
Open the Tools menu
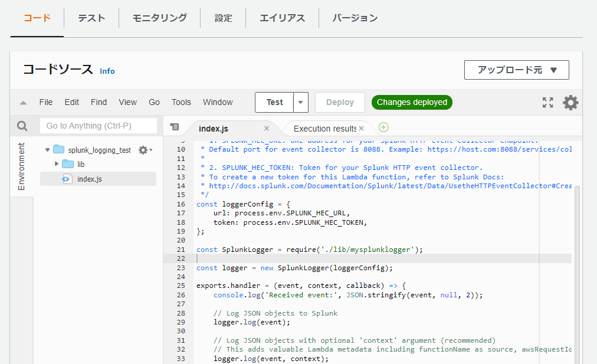click(181, 103)
